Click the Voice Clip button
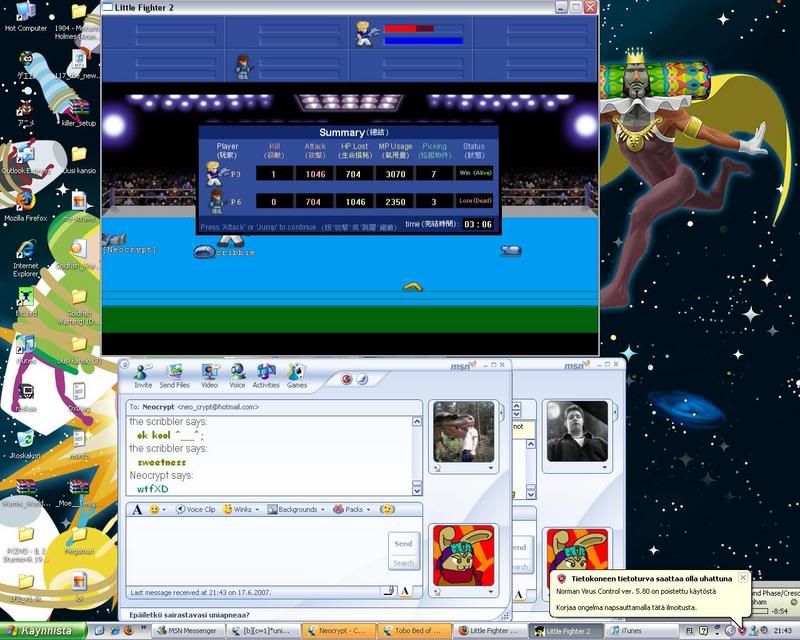800x640 pixels. click(x=196, y=509)
